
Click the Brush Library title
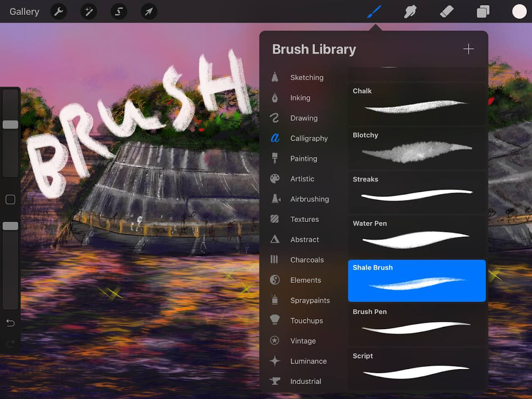pyautogui.click(x=314, y=49)
